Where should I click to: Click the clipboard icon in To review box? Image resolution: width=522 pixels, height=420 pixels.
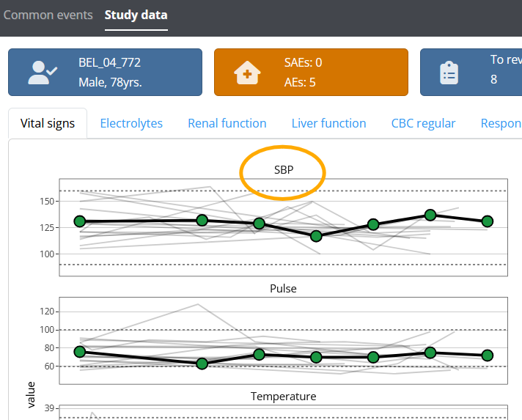[449, 73]
